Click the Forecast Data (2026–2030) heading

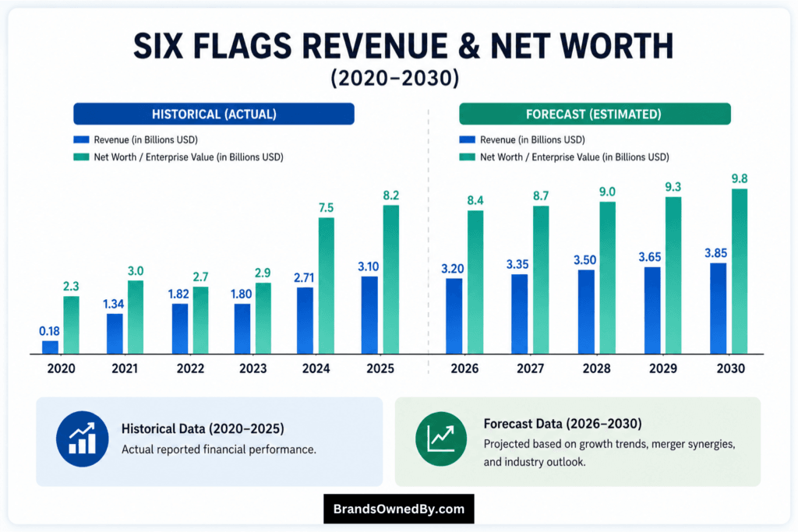pos(563,423)
